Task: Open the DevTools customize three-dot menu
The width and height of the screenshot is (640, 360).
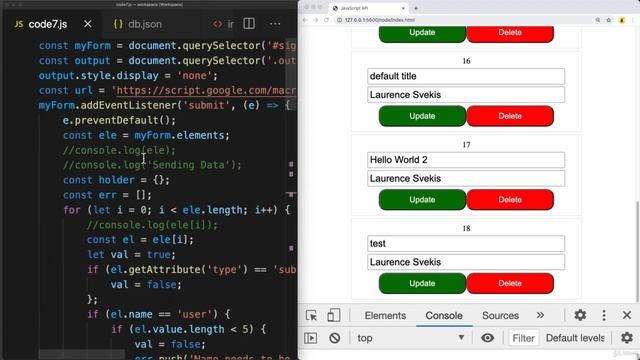Action: (x=604, y=315)
